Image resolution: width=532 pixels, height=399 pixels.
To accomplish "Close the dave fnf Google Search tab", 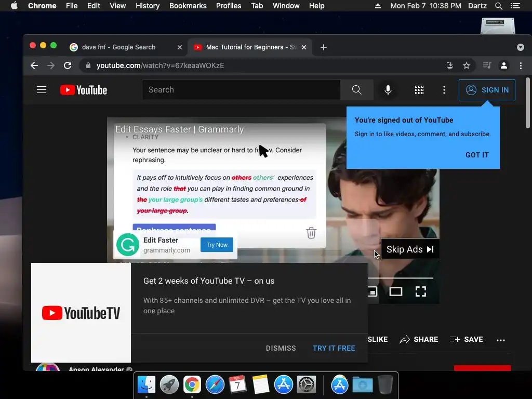I will [x=179, y=47].
